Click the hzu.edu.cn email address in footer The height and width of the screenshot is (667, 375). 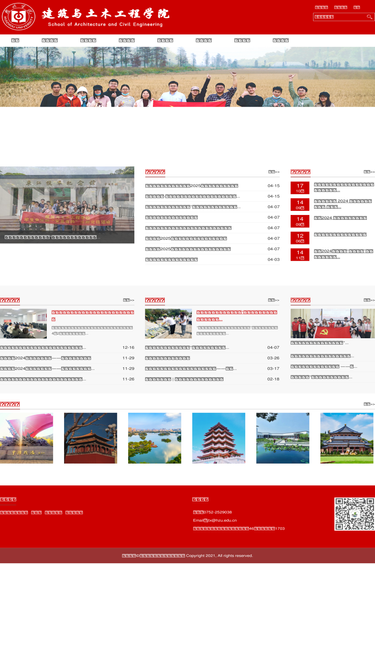(215, 520)
